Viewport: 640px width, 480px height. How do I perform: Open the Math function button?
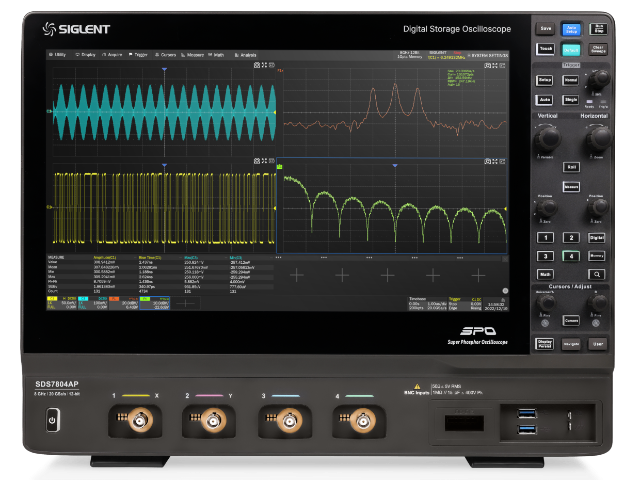point(545,275)
